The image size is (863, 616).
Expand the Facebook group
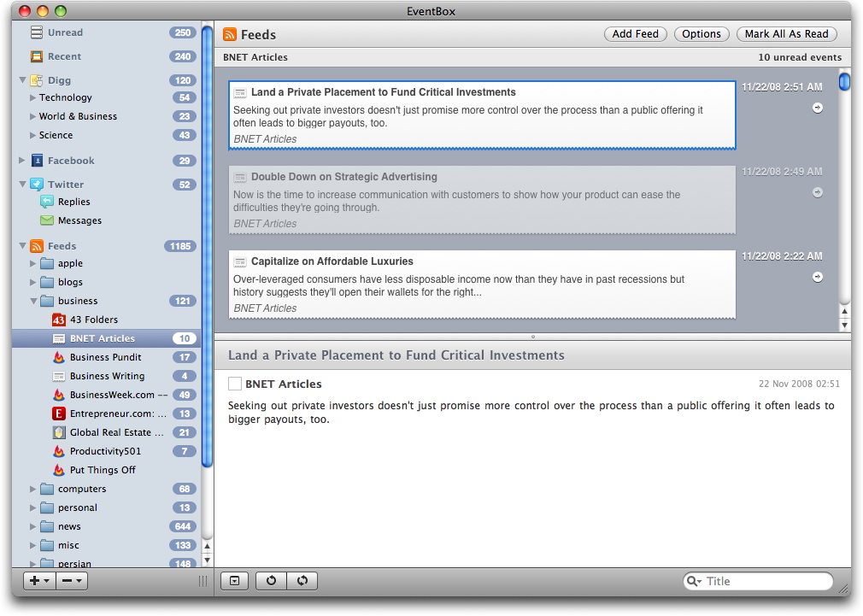[22, 160]
